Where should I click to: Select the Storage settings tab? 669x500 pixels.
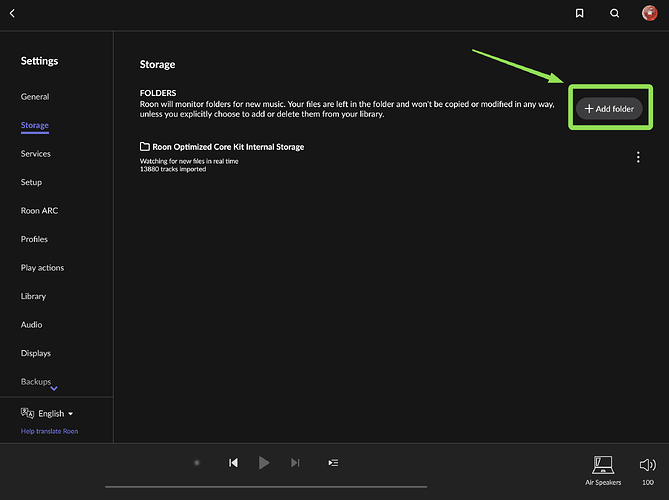[x=35, y=125]
